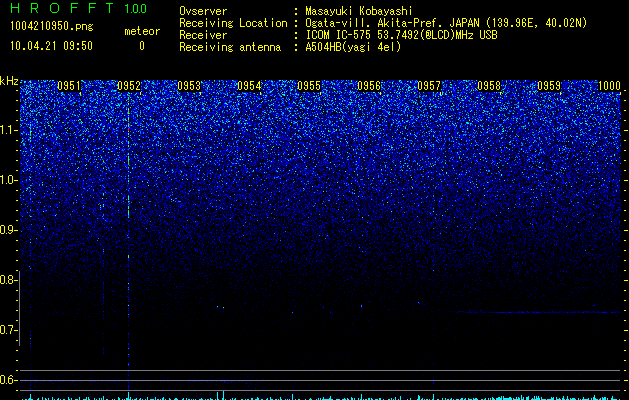Click the date stamp 10.04.21 09:50

click(x=51, y=46)
